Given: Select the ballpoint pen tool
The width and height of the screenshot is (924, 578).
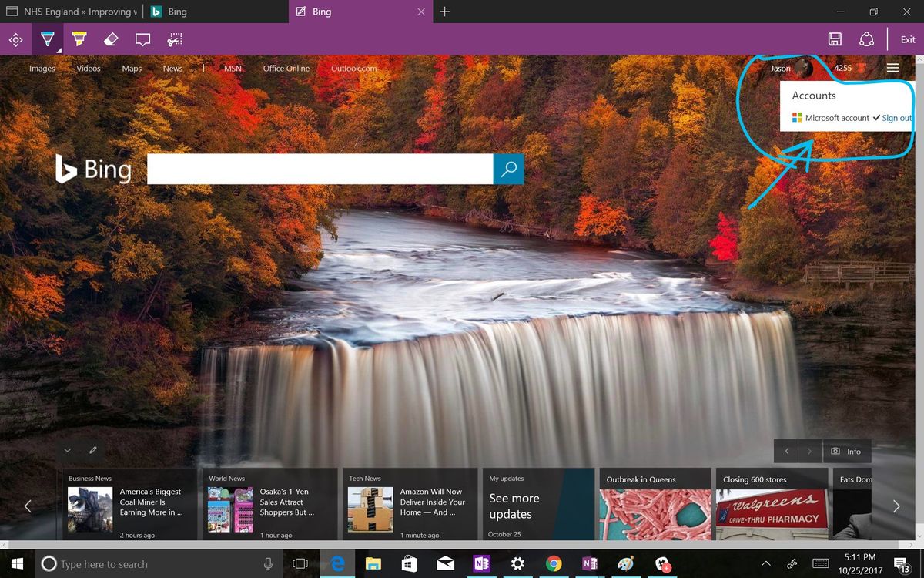Looking at the screenshot, I should [47, 39].
